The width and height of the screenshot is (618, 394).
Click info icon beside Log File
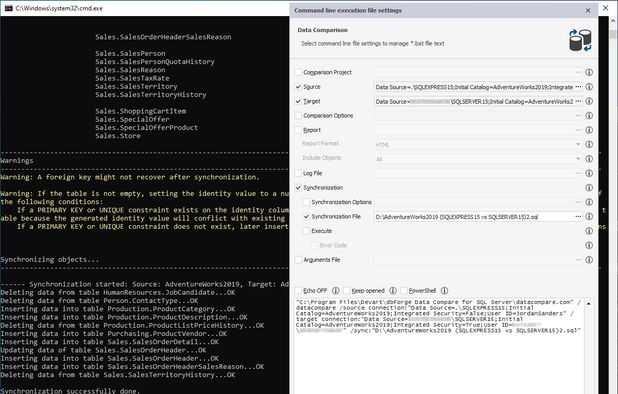pyautogui.click(x=589, y=173)
